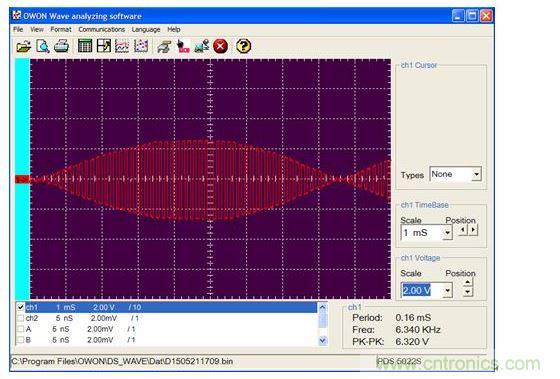The width and height of the screenshot is (560, 379).
Task: Tick the checkbox for channel A
Action: [21, 329]
